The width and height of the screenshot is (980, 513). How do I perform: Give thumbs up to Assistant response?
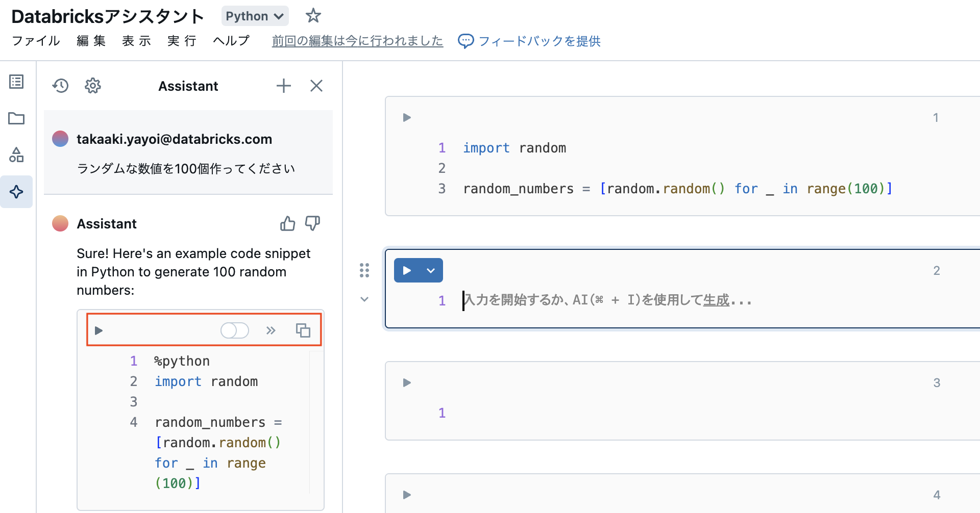click(288, 223)
